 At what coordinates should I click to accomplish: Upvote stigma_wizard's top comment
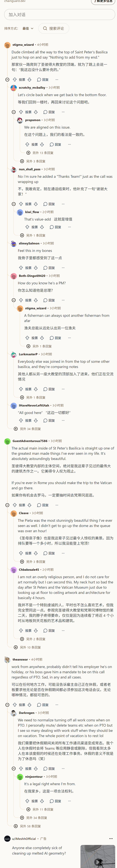click(15, 79)
